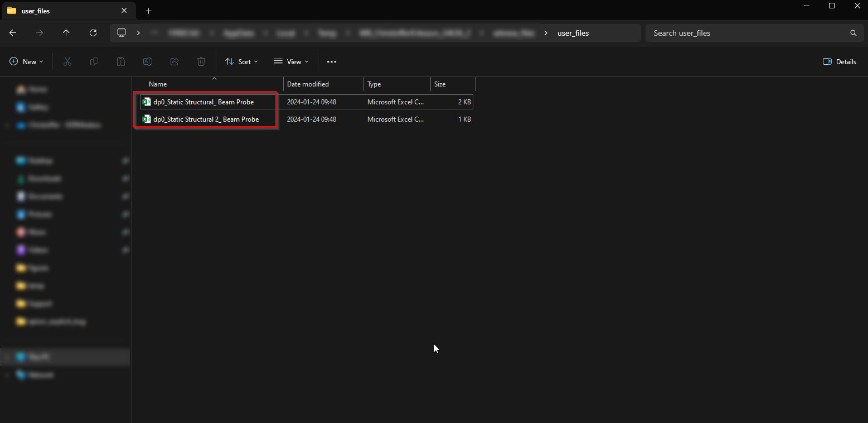
Task: Refresh the user_files folder view
Action: click(x=93, y=33)
